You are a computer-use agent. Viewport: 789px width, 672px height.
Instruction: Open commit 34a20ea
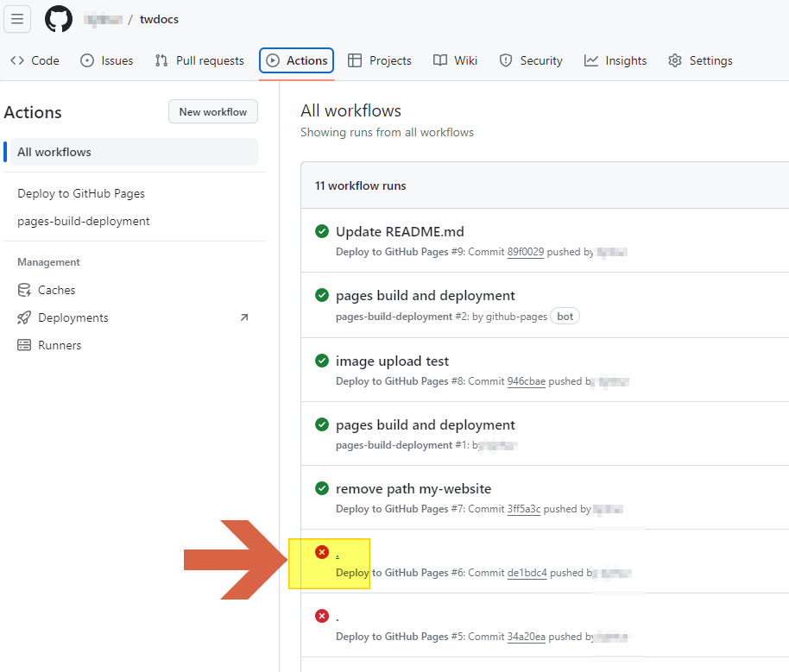526,637
